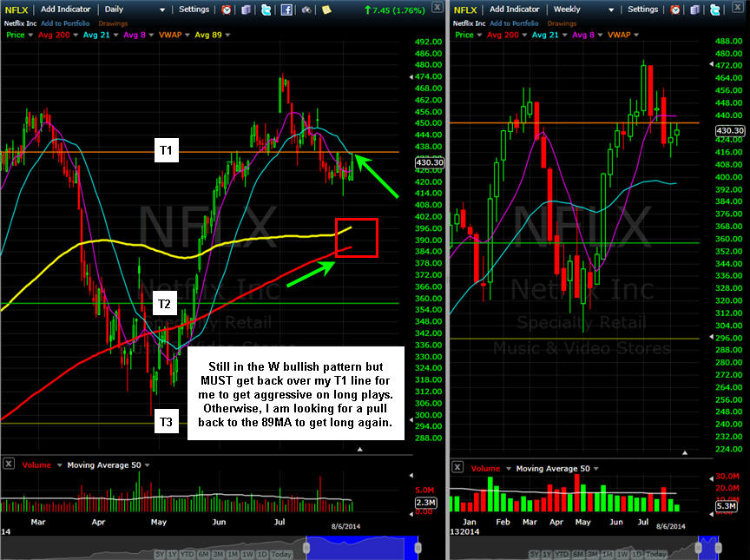Select 3M range in Daily chart
This screenshot has width=750, height=560.
[218, 554]
